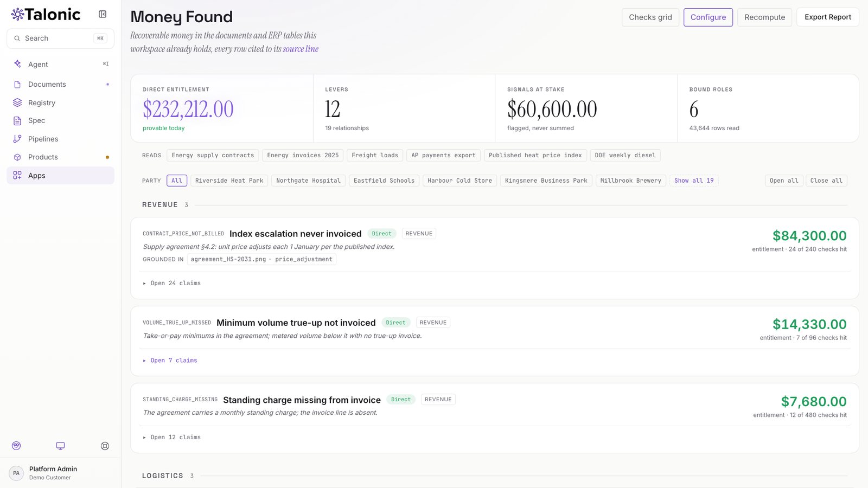This screenshot has width=868, height=488.
Task: Click the REVENUE section header
Action: pyautogui.click(x=160, y=204)
